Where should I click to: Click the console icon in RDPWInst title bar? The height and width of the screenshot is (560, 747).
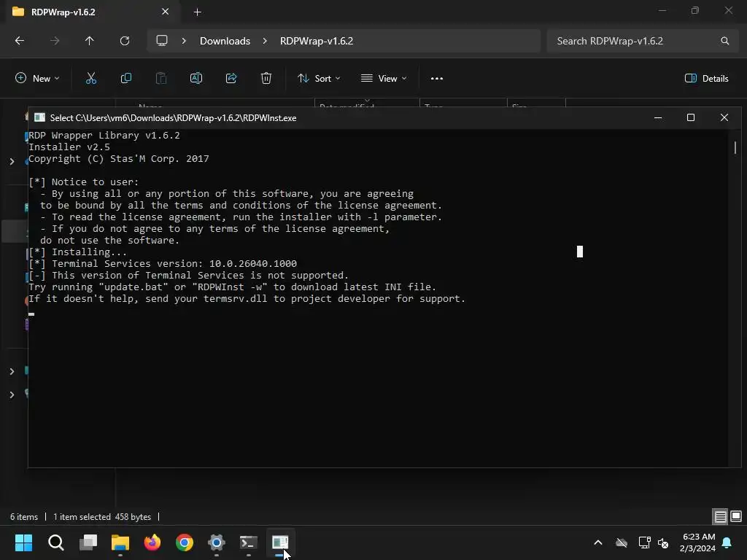[39, 117]
